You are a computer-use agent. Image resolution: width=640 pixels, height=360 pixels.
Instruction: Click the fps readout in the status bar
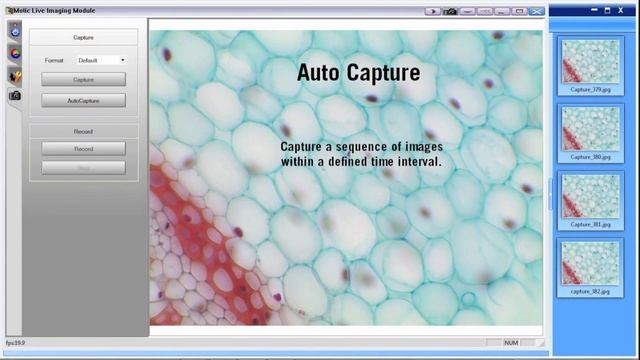tap(16, 343)
